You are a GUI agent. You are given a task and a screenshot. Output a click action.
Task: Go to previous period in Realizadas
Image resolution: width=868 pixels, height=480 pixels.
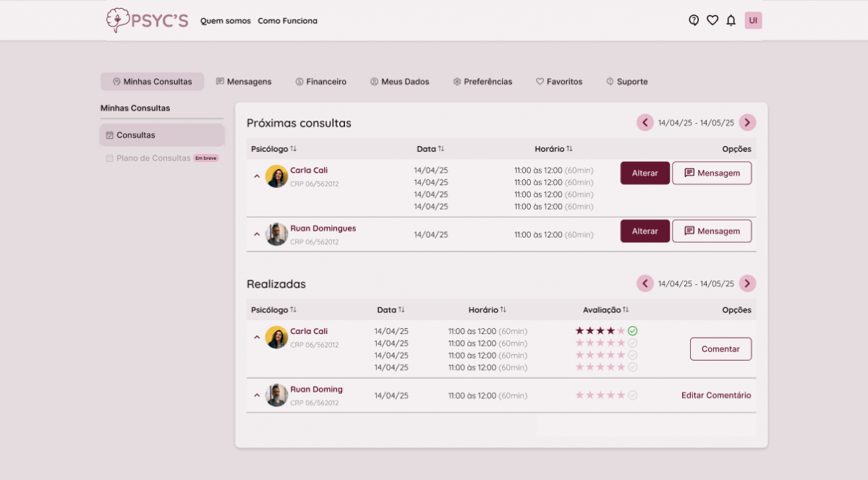(645, 283)
